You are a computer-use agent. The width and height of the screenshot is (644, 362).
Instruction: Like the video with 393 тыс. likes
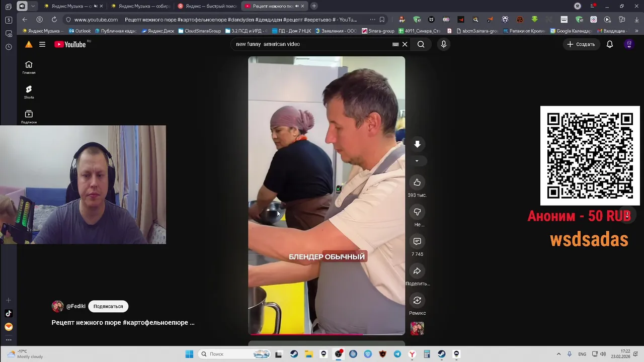417,183
